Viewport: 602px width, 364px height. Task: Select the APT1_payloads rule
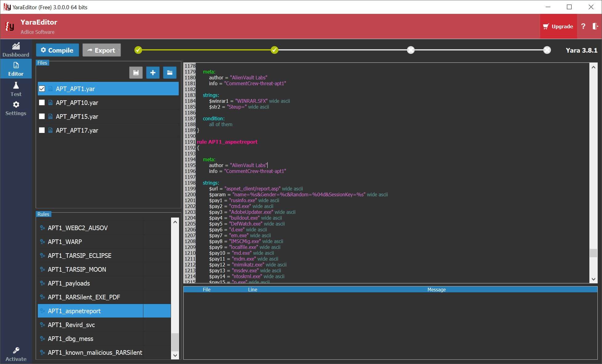[x=69, y=283]
